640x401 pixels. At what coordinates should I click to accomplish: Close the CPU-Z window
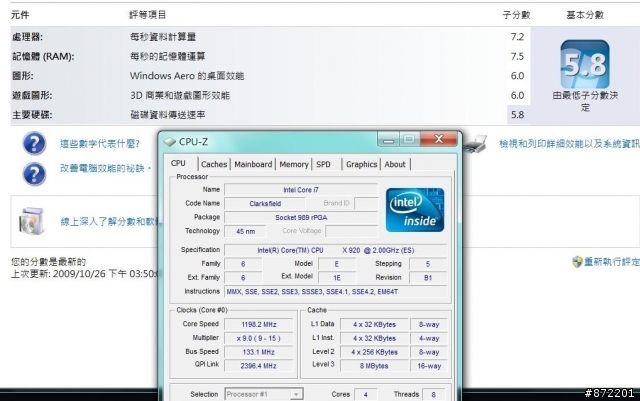(439, 139)
